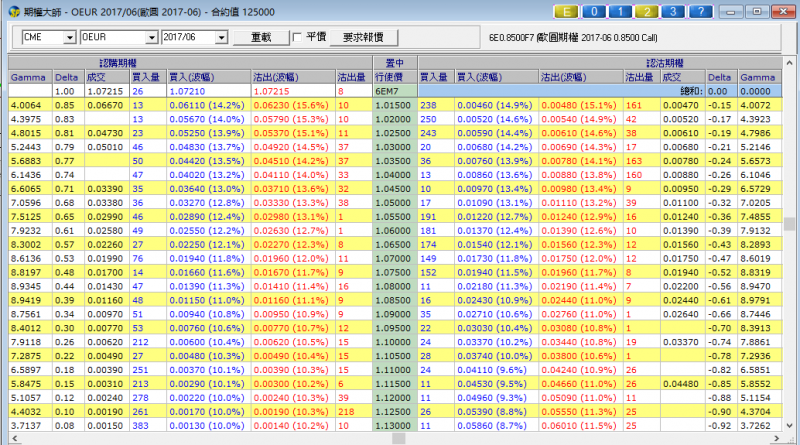Click the blue 1 title bar button
This screenshot has width=800, height=445.
622,11
